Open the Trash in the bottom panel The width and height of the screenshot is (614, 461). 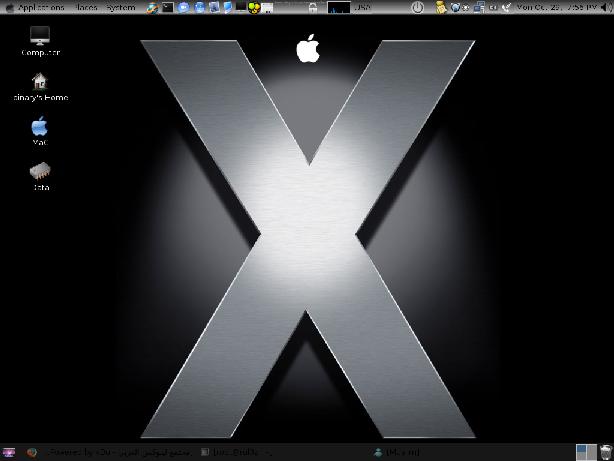[606, 452]
